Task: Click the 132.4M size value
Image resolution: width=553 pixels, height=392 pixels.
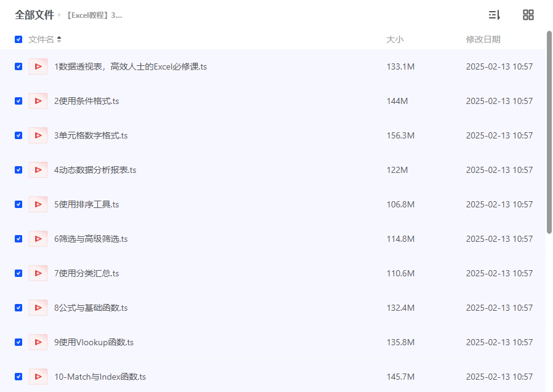Action: click(400, 308)
